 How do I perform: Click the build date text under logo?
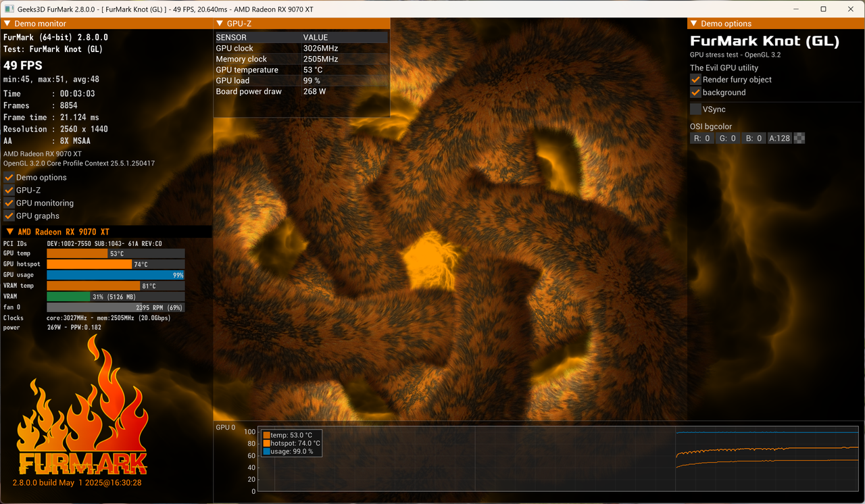(77, 483)
